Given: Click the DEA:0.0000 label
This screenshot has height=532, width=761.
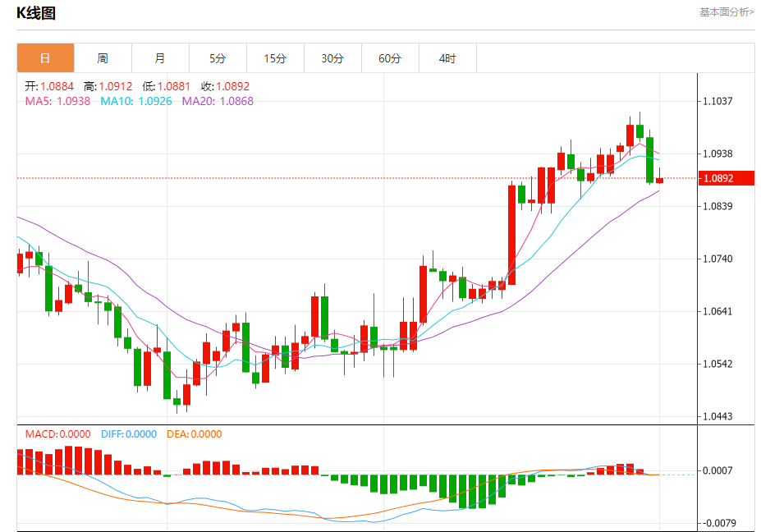Looking at the screenshot, I should tap(194, 434).
